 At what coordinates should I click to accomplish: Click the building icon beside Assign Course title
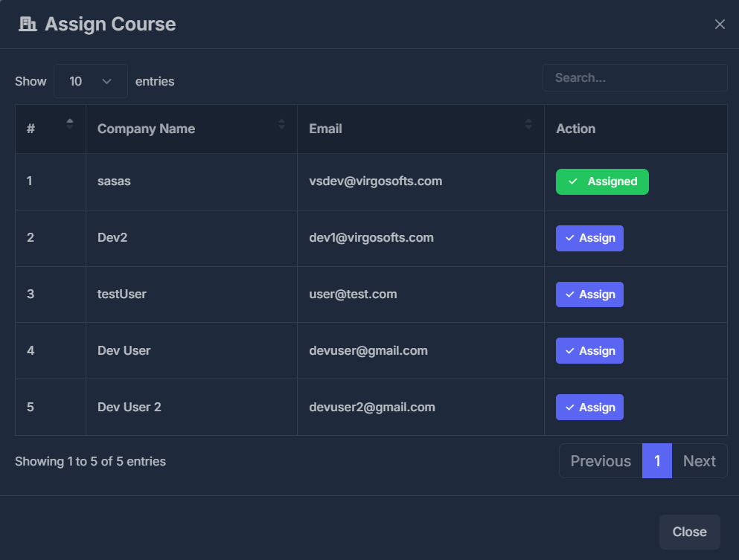[x=28, y=23]
